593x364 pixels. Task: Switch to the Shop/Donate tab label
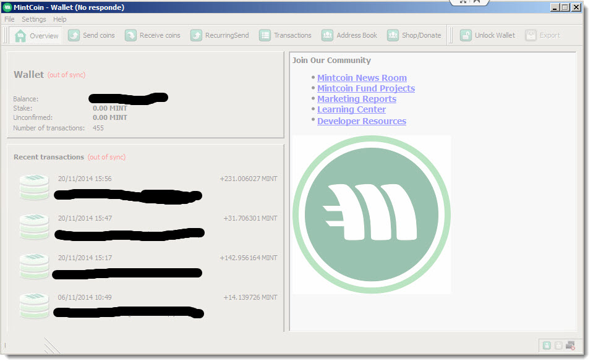click(421, 35)
